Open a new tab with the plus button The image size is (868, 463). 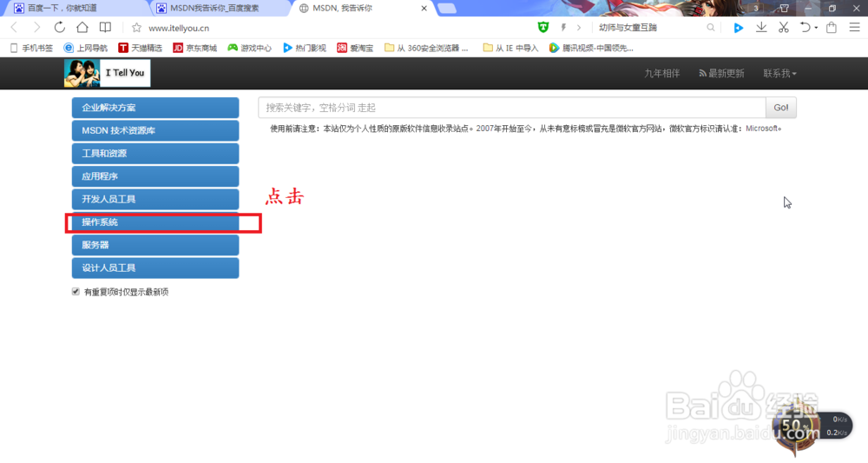click(447, 9)
